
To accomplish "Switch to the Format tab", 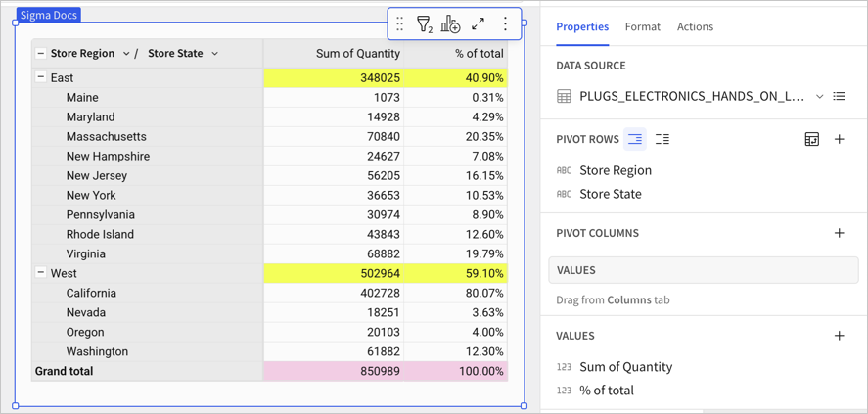I will pos(643,26).
